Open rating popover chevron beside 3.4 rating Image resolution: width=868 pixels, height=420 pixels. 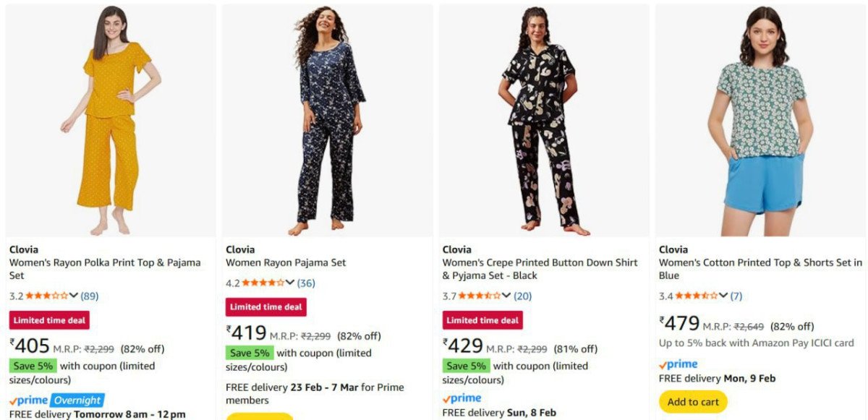tap(723, 296)
